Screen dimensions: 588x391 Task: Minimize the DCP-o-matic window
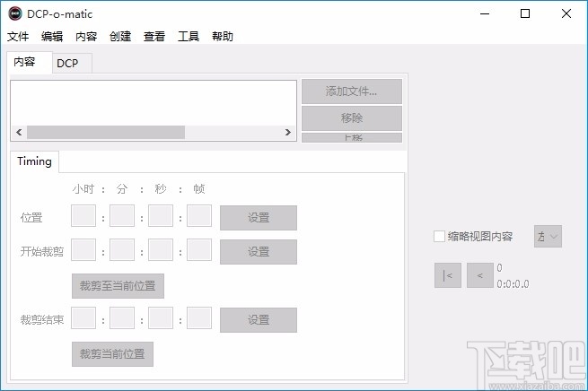coord(485,13)
